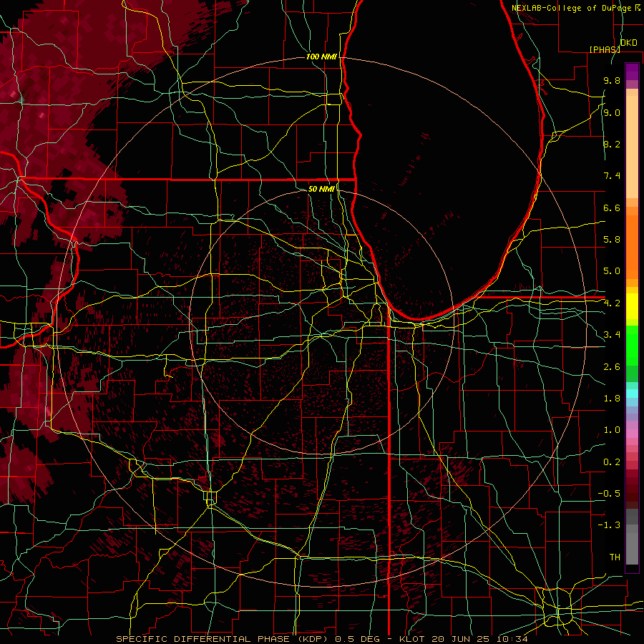Click the NEXLAB-College of DuPage label
The height and width of the screenshot is (644, 644).
click(x=572, y=8)
